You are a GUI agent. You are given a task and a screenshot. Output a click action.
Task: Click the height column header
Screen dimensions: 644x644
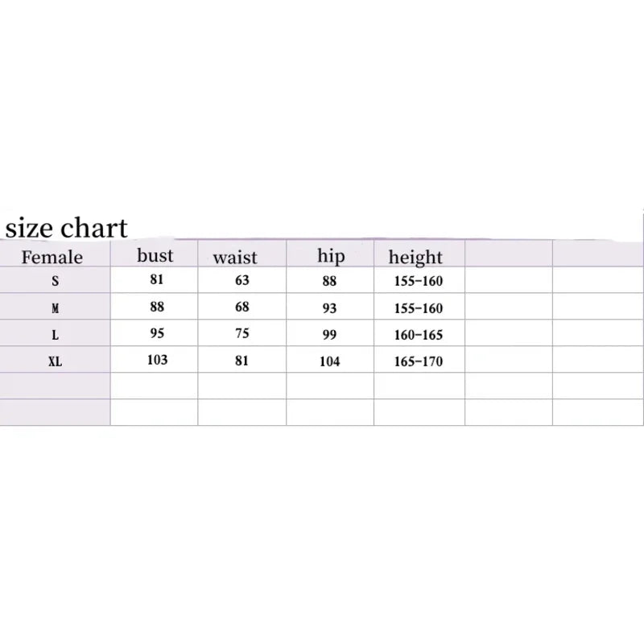click(x=415, y=258)
